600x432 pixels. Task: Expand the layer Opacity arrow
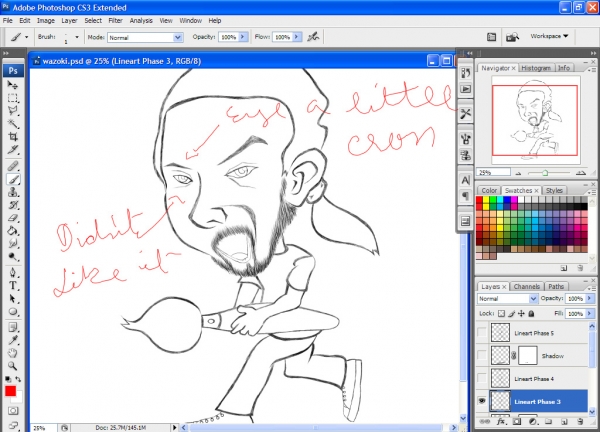pos(590,298)
